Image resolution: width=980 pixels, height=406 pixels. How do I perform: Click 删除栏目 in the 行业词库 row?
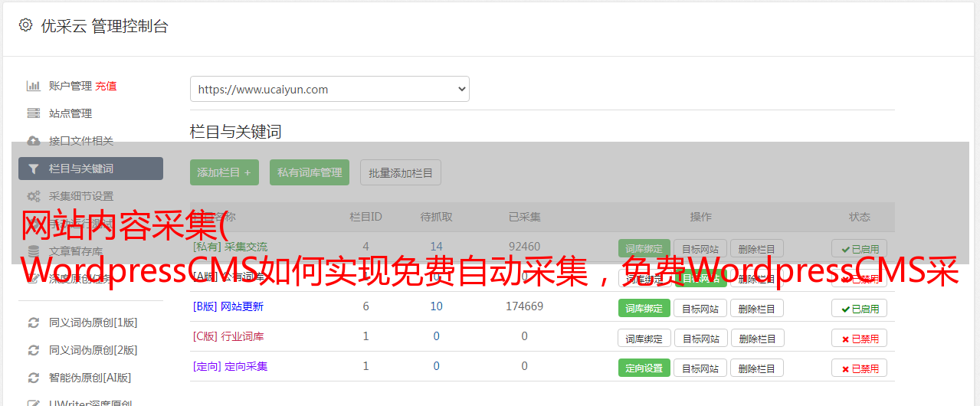(756, 338)
